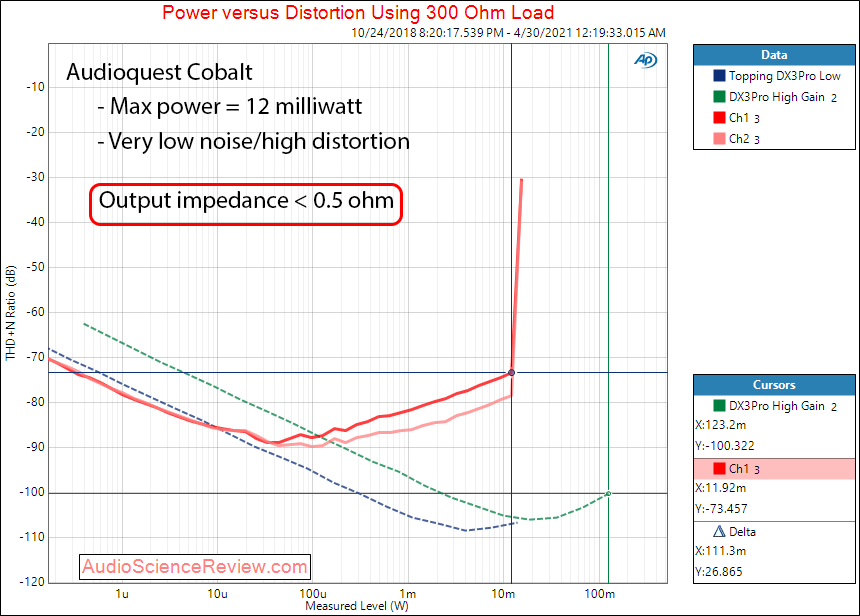This screenshot has width=860, height=616.
Task: Click the "Ch2" label in the Data legend
Action: [x=739, y=139]
